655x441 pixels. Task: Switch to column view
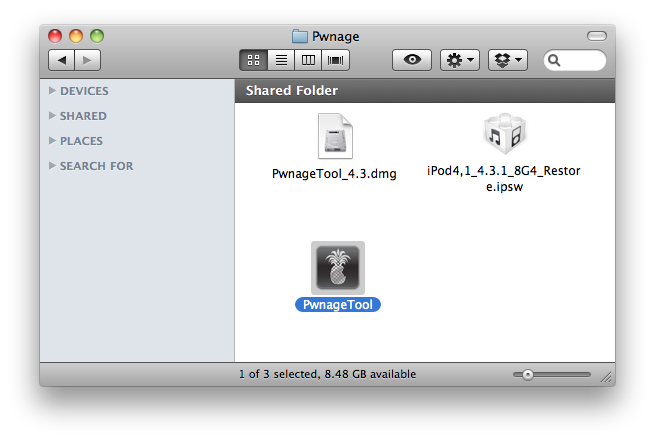(309, 60)
